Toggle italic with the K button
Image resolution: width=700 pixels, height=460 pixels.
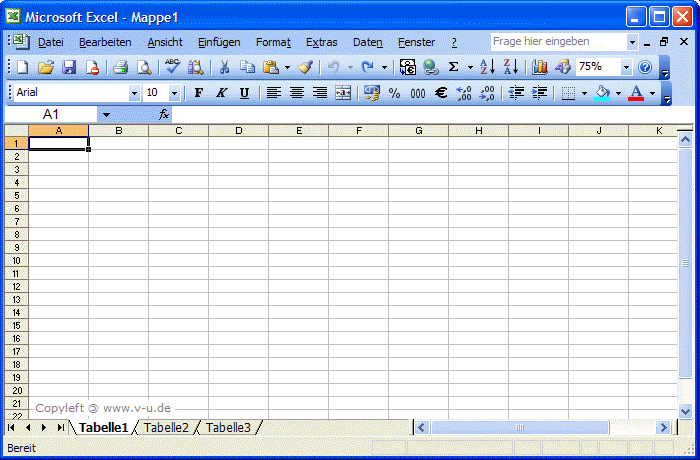(221, 93)
